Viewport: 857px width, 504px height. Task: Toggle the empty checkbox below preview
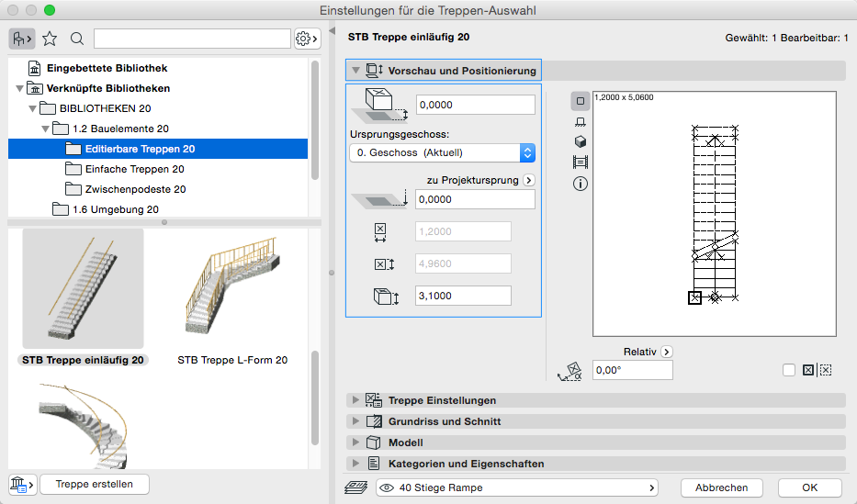pos(789,370)
